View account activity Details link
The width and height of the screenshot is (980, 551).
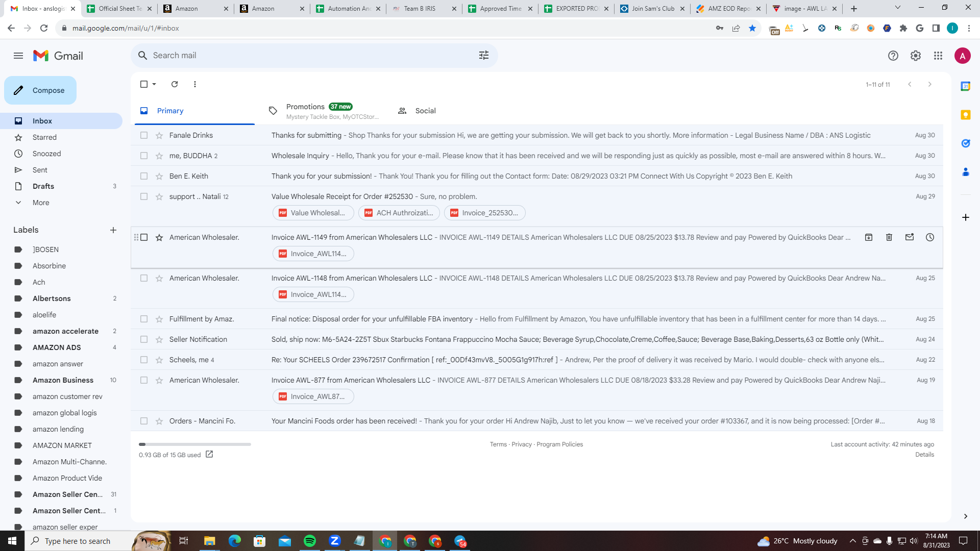(x=924, y=455)
